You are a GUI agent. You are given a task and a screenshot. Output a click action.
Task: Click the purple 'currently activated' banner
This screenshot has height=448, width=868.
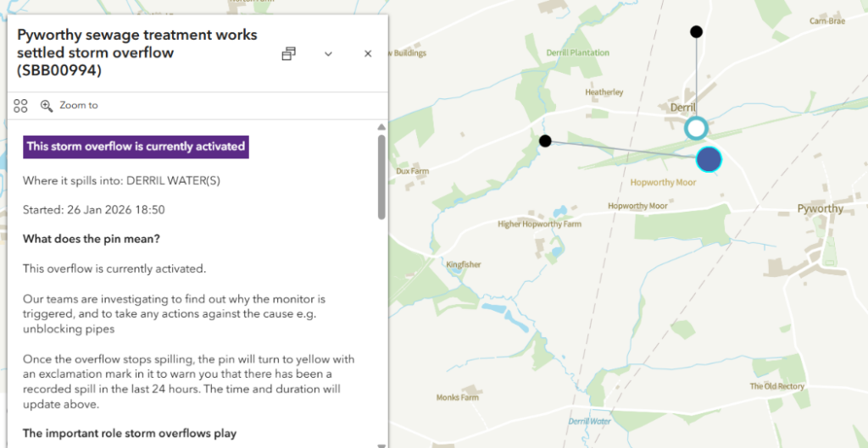[x=136, y=146]
